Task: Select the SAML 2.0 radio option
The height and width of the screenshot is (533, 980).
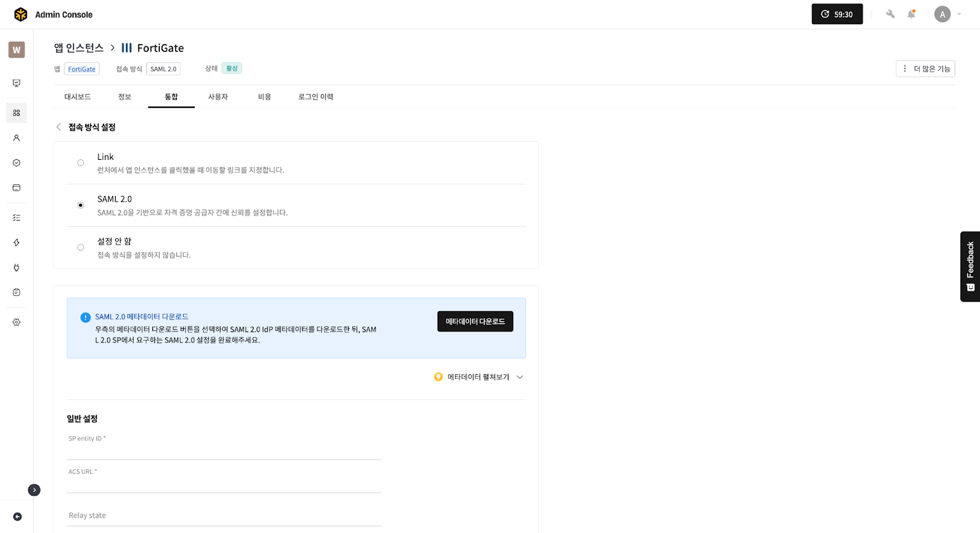Action: coord(81,205)
